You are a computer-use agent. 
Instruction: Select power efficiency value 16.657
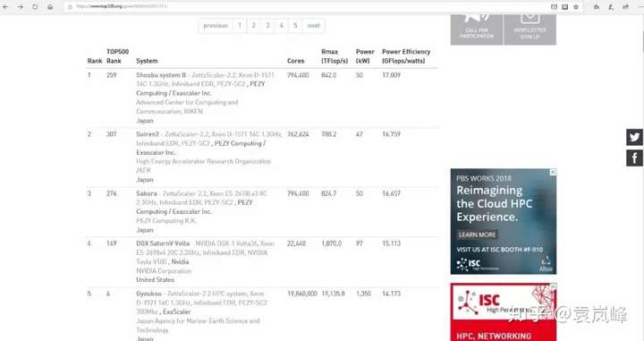point(391,193)
